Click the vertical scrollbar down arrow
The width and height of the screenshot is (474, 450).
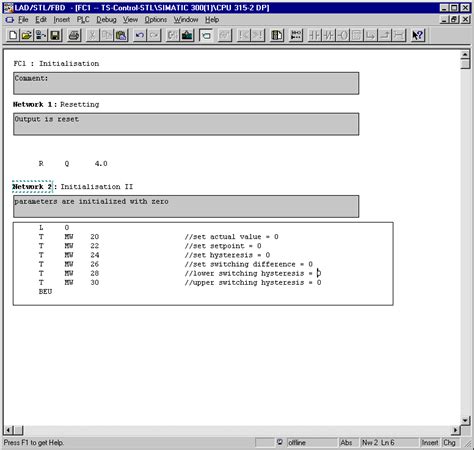click(x=465, y=420)
